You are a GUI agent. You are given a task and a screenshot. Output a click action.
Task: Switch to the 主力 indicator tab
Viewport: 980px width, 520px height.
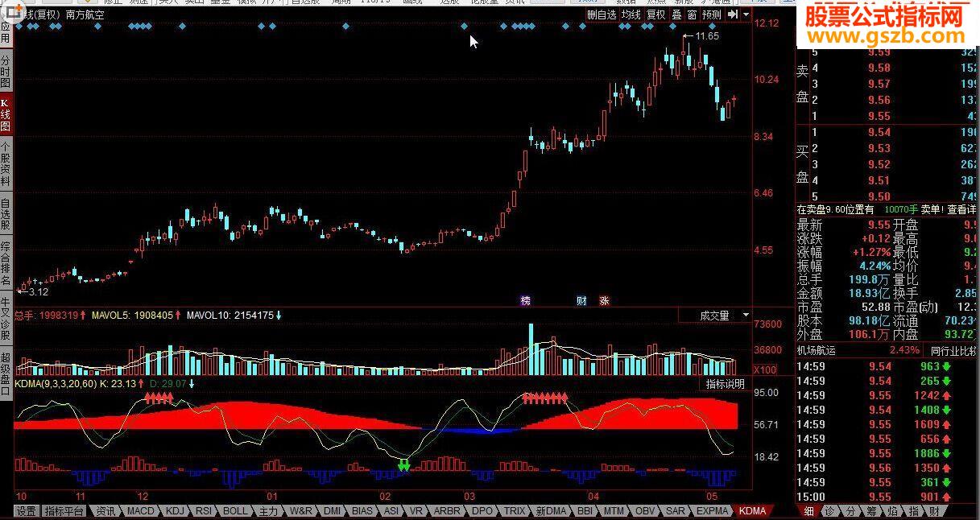coord(268,511)
